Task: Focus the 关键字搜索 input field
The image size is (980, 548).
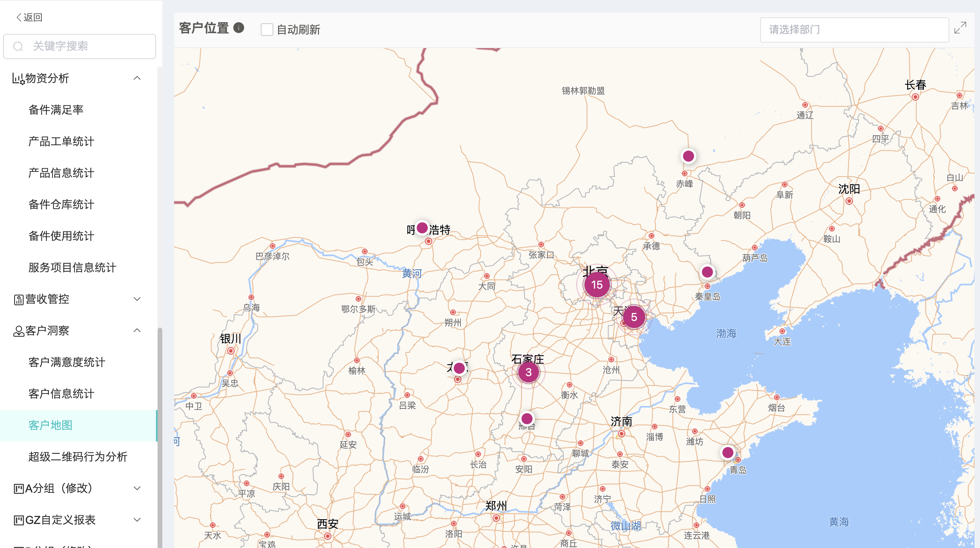Action: [80, 47]
